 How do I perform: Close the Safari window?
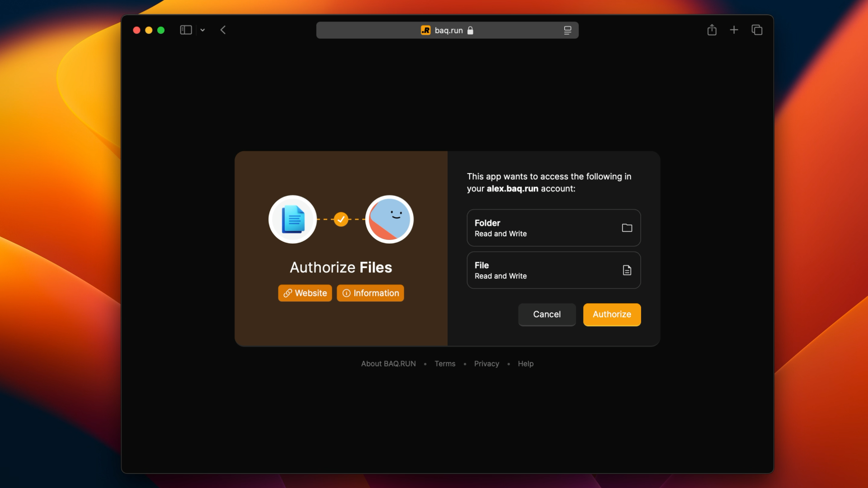[137, 30]
